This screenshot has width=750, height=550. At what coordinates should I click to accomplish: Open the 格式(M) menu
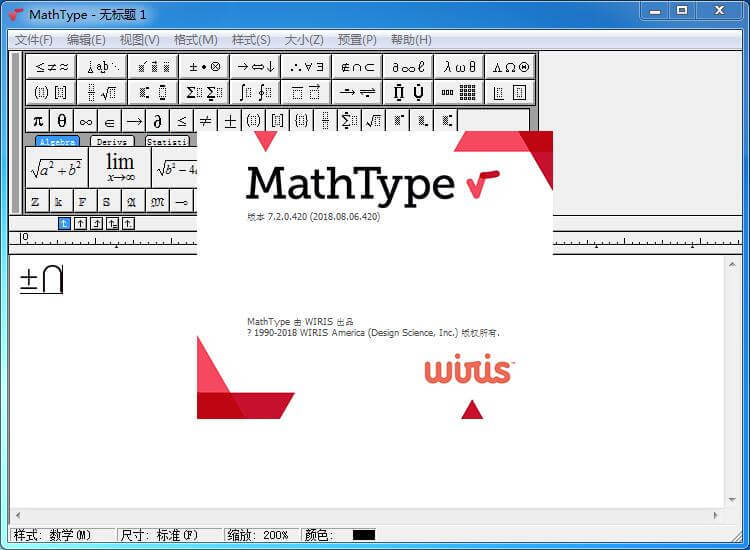pyautogui.click(x=195, y=40)
